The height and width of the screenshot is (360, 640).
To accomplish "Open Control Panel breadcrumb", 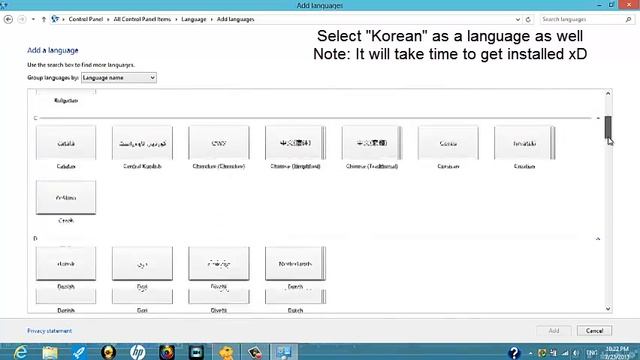I will tap(86, 19).
